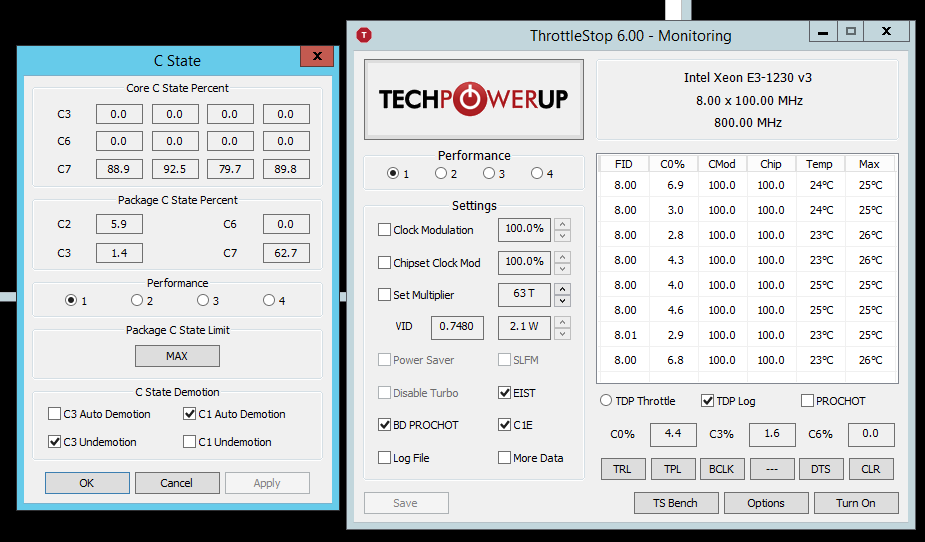Uncheck the TDP Log checkbox
The height and width of the screenshot is (542, 925).
coord(707,400)
